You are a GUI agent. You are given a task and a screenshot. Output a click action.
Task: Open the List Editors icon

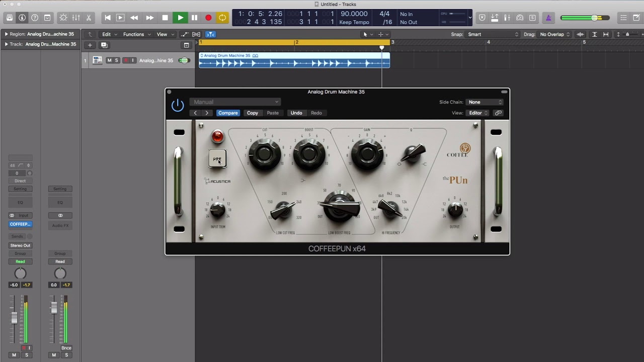click(623, 18)
